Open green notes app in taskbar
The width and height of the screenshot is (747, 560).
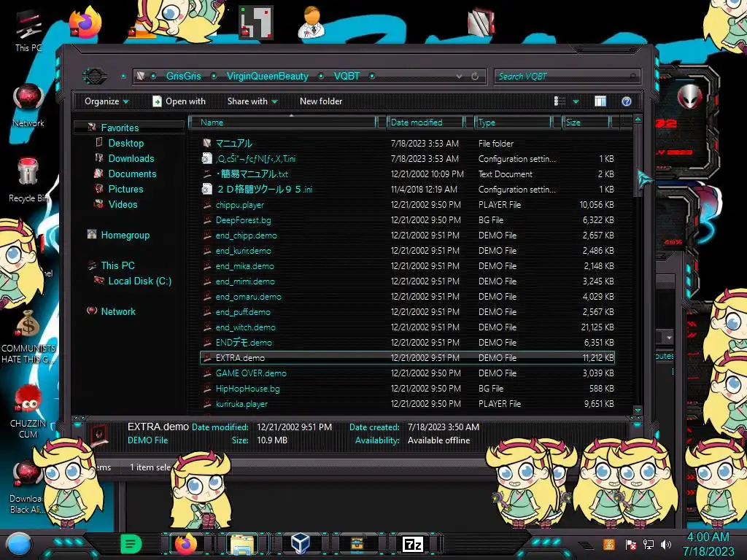click(x=131, y=543)
